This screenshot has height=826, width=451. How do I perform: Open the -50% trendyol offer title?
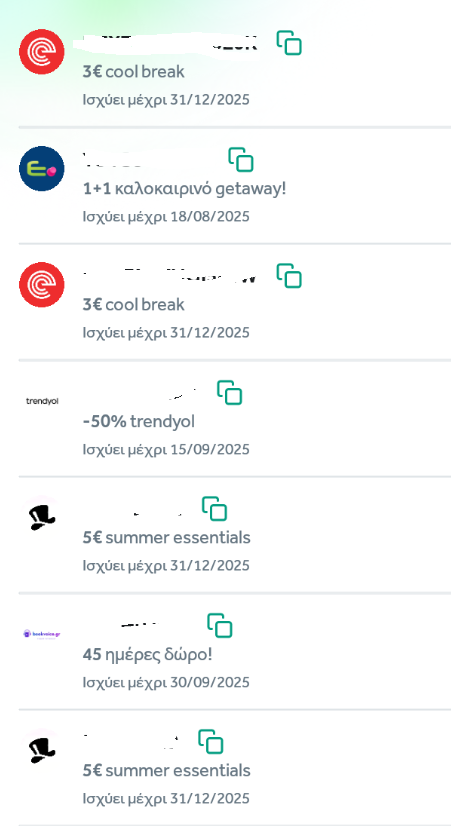(139, 421)
